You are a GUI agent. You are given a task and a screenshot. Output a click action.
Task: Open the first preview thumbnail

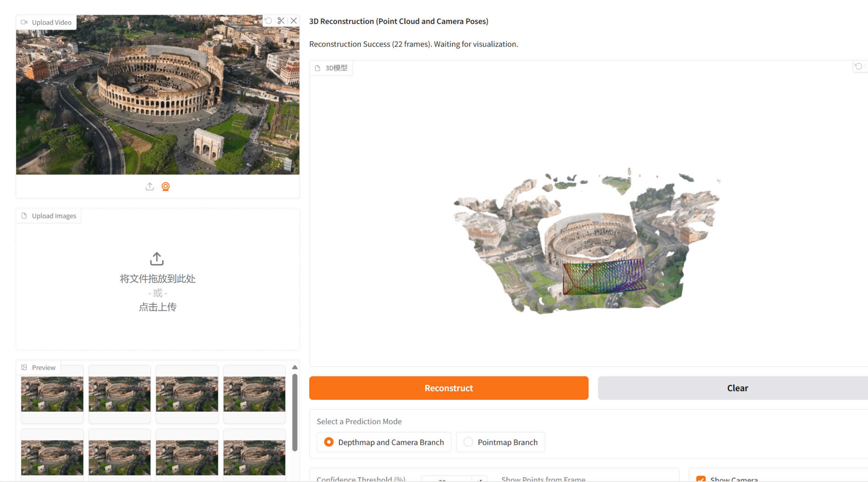(52, 394)
